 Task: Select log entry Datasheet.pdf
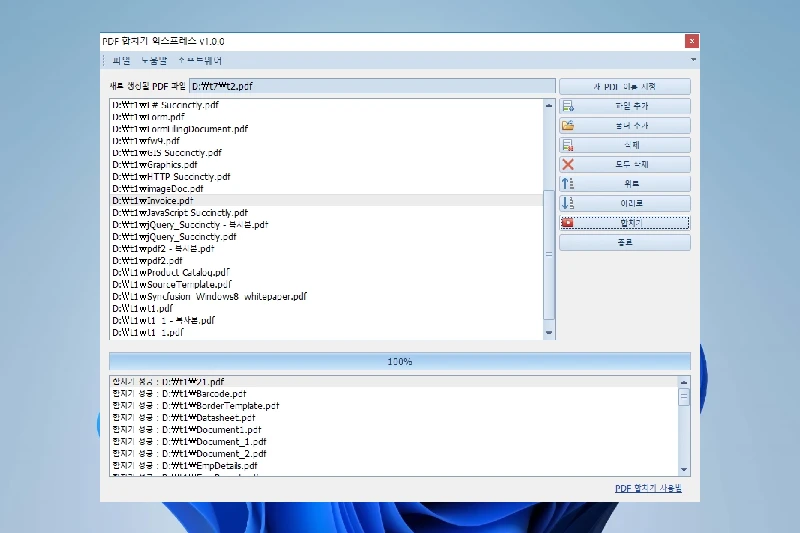point(394,418)
